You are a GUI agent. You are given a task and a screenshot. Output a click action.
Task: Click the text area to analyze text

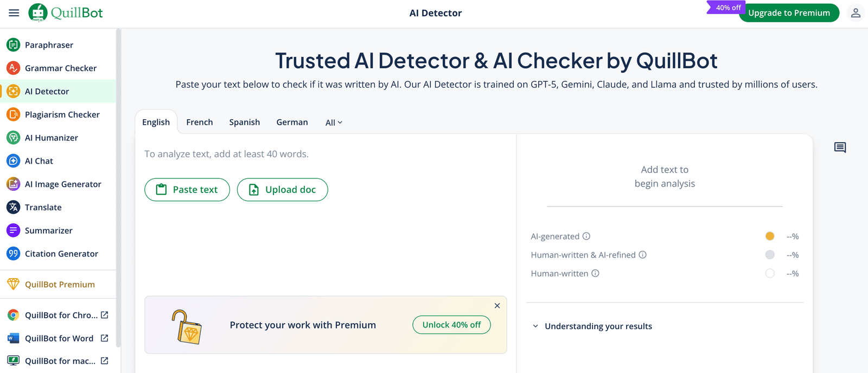point(325,154)
